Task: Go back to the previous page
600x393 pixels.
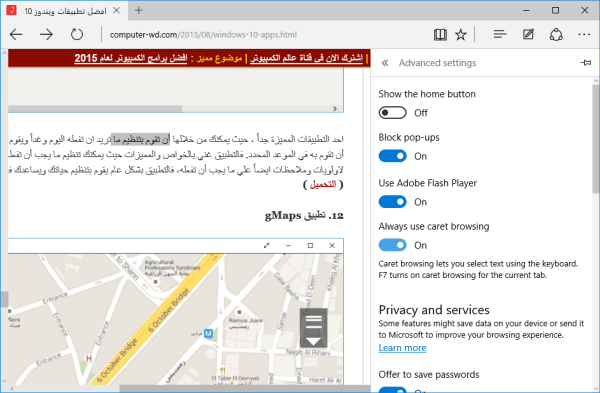Action: click(x=16, y=35)
